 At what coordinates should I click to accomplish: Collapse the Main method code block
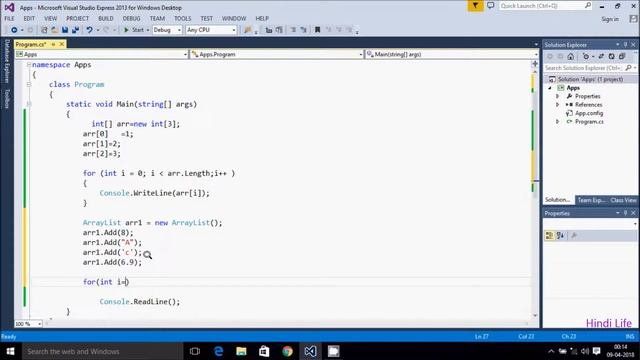tap(29, 104)
